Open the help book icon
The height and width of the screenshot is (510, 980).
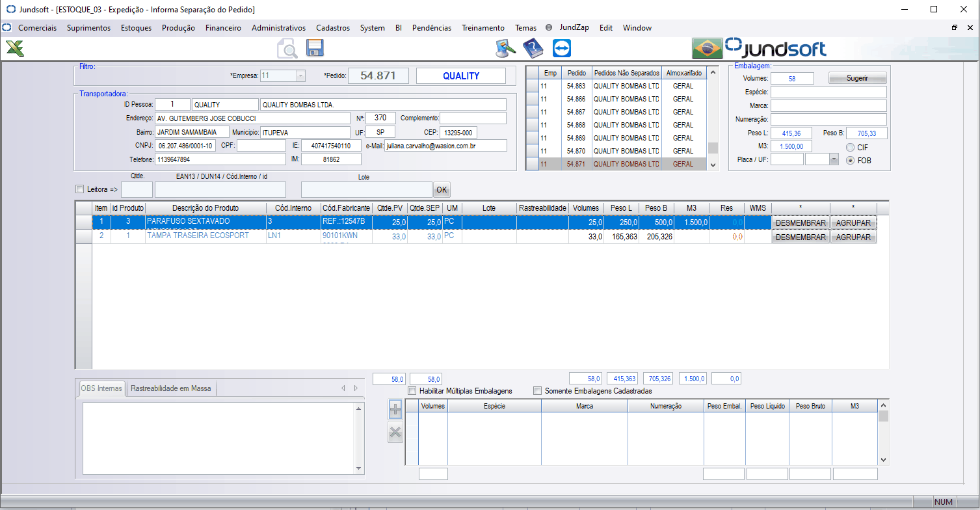coord(533,49)
